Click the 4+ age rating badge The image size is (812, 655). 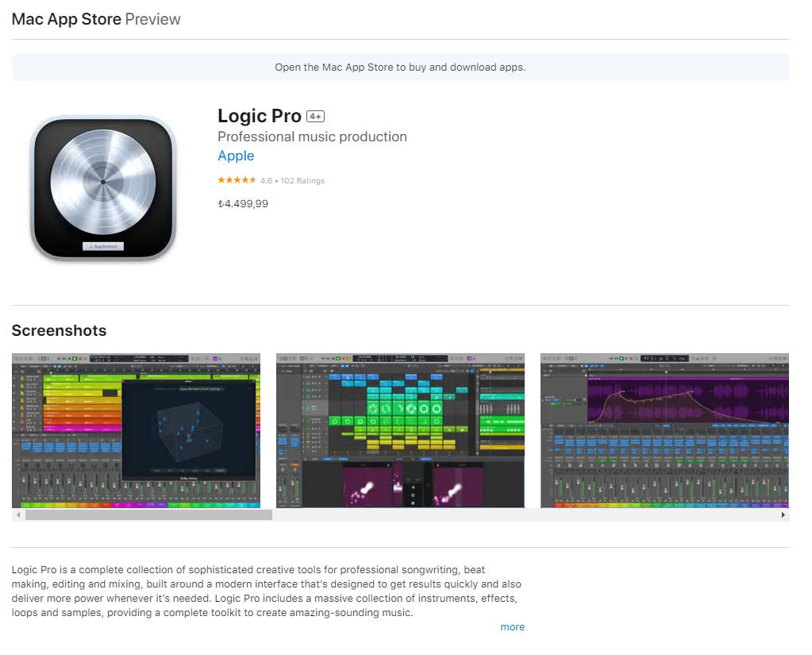tap(315, 117)
